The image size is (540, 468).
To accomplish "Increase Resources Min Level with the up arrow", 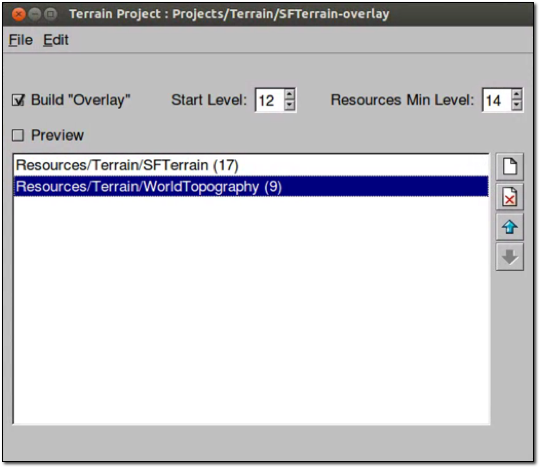I will 517,94.
